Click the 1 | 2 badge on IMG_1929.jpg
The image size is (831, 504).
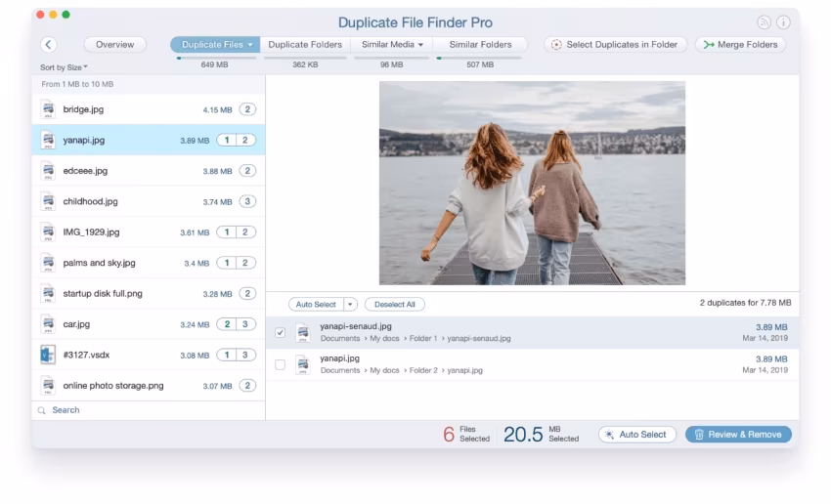[x=237, y=232]
